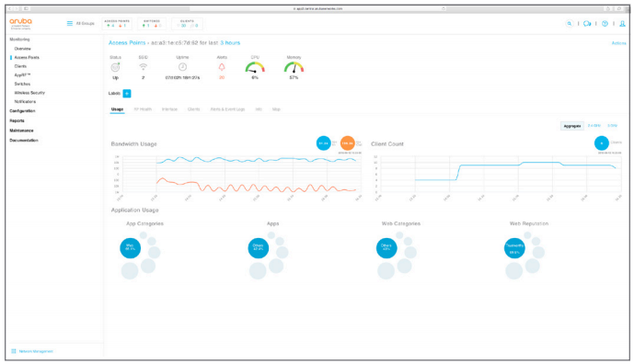Select the Aggregate band button
634x364 pixels.
pyautogui.click(x=572, y=126)
